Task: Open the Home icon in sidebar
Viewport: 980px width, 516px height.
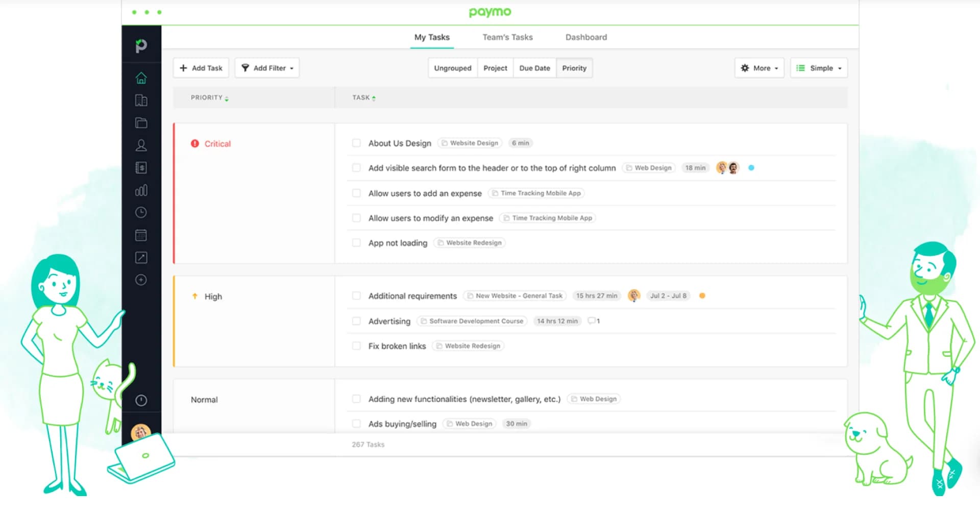Action: pos(141,78)
